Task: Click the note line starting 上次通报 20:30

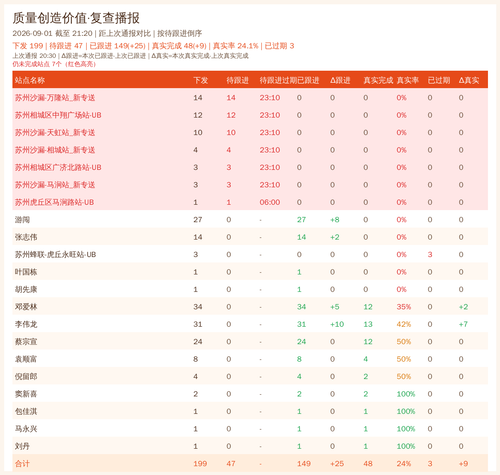Action: tap(130, 56)
